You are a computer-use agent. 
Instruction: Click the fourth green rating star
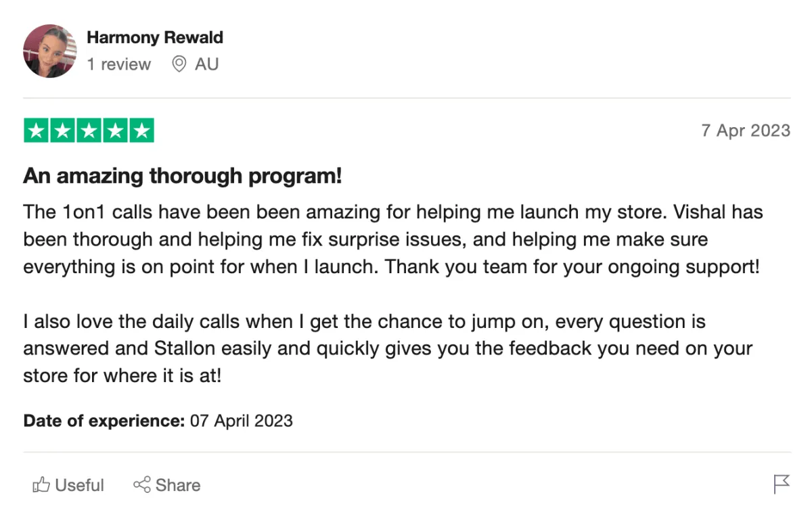click(x=115, y=131)
